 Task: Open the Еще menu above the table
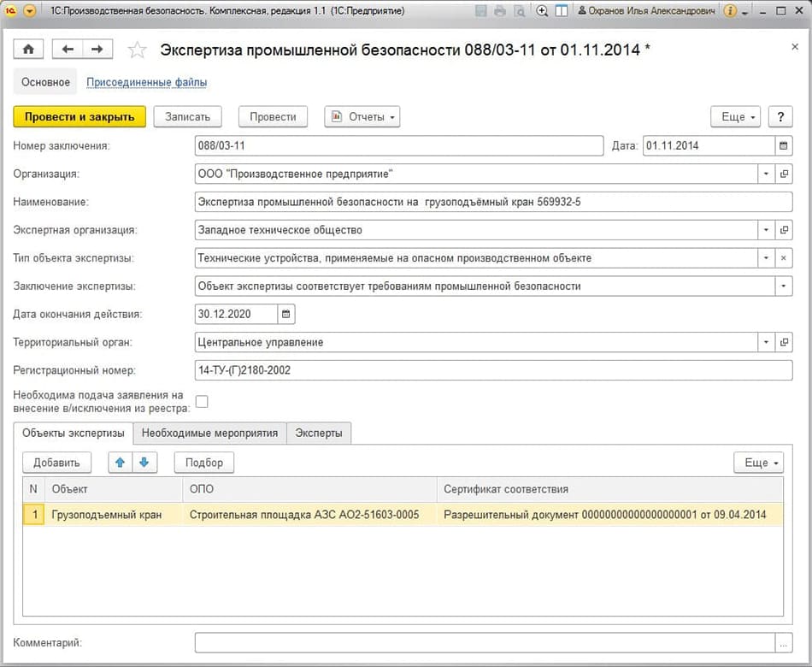(x=759, y=463)
